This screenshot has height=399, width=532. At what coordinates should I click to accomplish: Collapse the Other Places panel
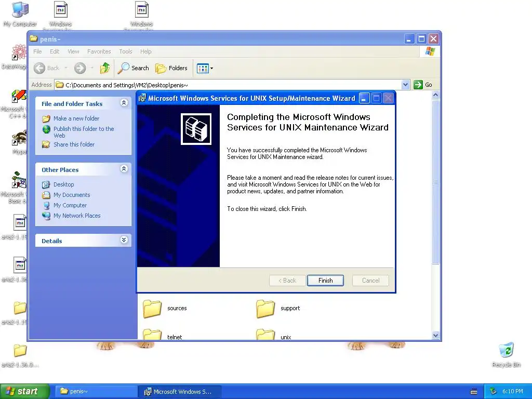[124, 169]
